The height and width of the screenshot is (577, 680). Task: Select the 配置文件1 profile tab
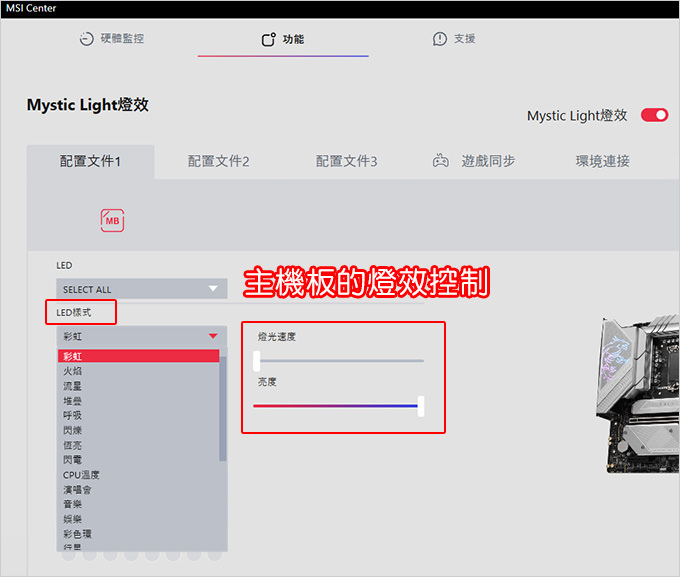point(90,161)
